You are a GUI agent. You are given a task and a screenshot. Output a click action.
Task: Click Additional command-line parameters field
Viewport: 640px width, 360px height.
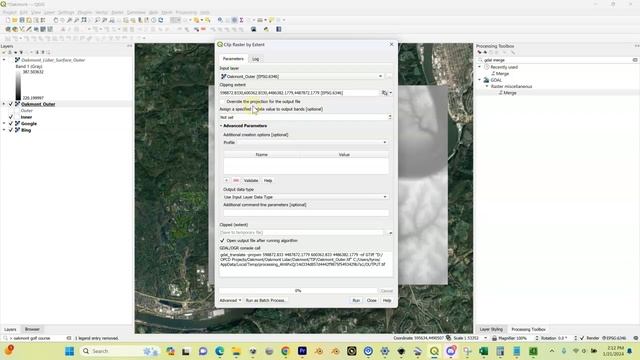pos(306,213)
